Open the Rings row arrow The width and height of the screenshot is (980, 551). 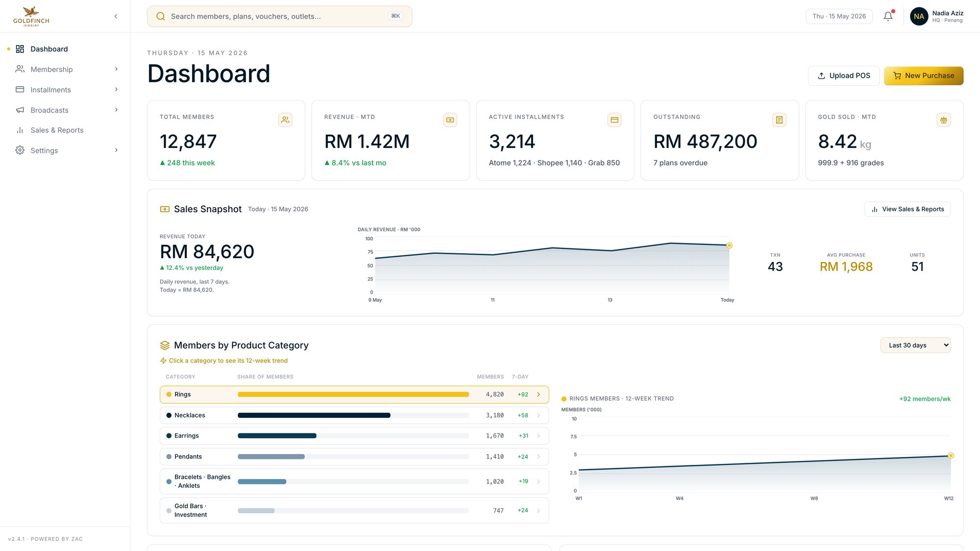pyautogui.click(x=539, y=394)
